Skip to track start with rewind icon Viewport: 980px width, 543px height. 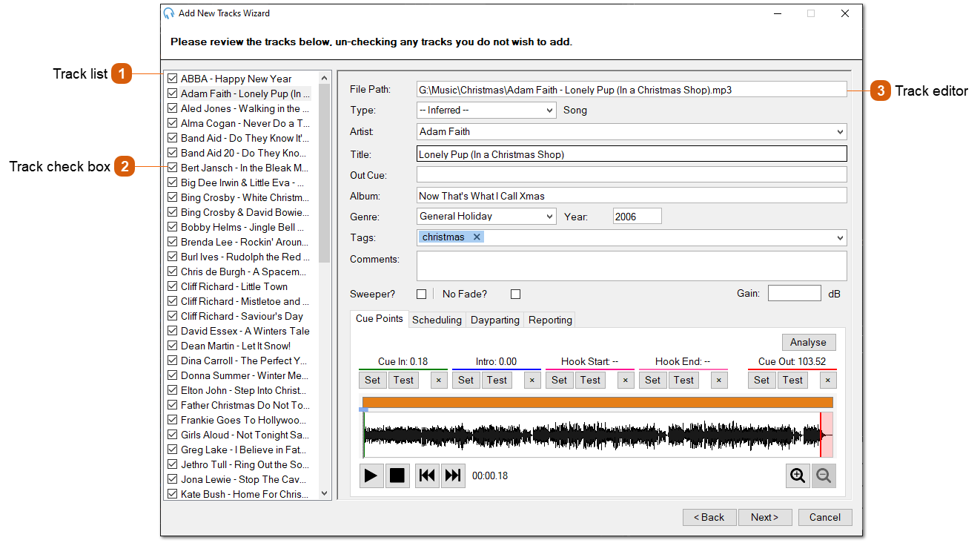tap(427, 475)
